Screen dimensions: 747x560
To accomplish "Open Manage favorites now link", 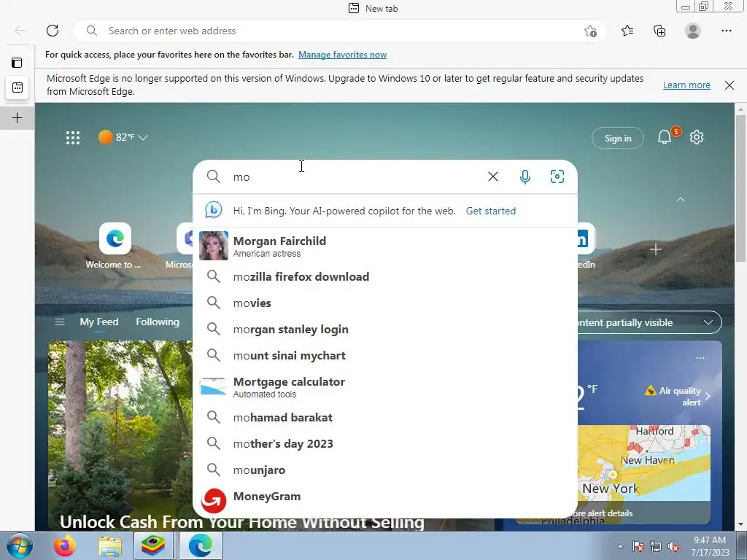I will tap(342, 55).
